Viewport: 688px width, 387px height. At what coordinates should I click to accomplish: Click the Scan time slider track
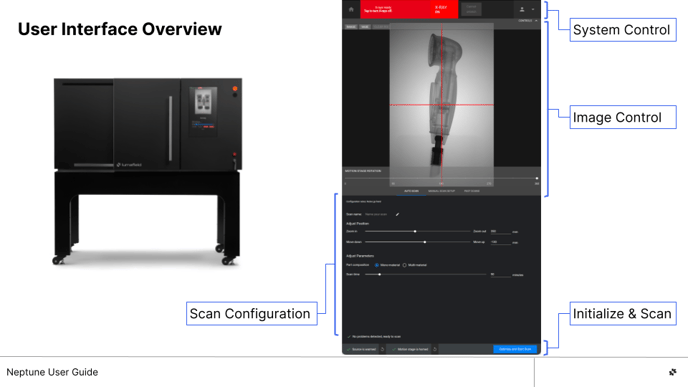[425, 275]
